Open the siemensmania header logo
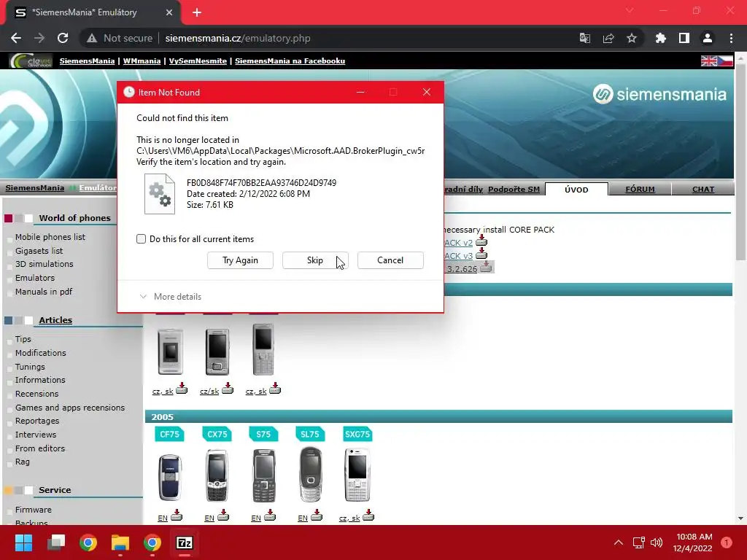 click(659, 94)
